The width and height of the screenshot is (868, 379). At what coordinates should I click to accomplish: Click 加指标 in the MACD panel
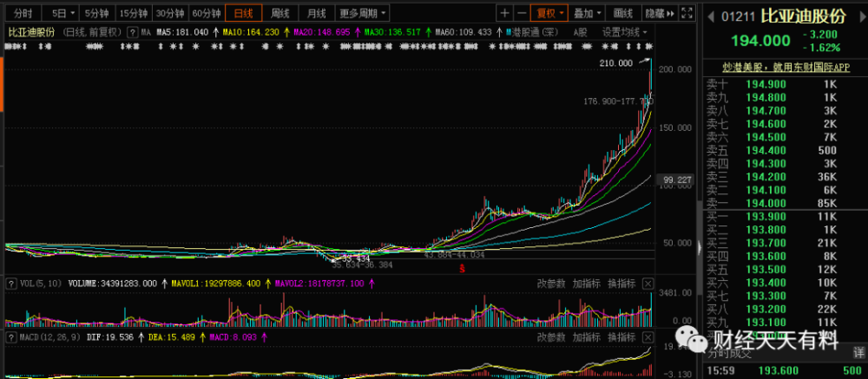tap(586, 337)
